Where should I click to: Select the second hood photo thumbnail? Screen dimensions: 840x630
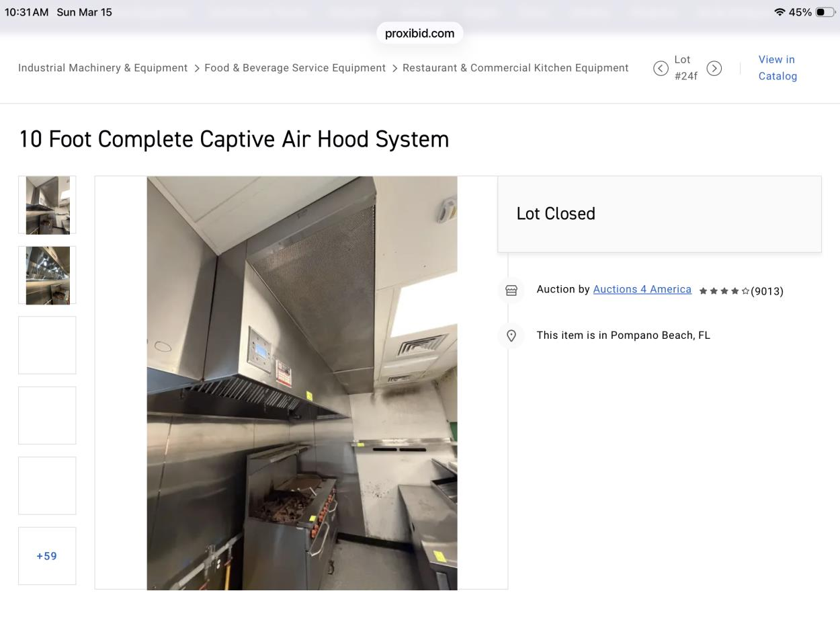pos(47,275)
